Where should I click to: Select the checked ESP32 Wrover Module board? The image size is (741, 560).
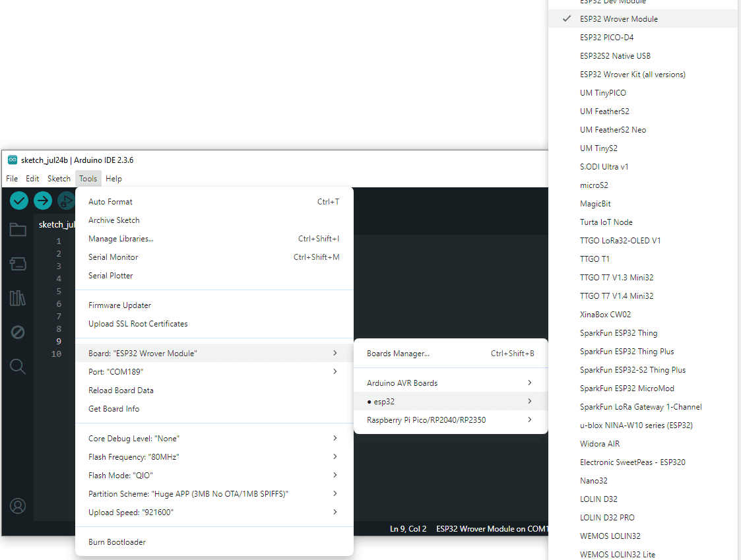pyautogui.click(x=618, y=19)
